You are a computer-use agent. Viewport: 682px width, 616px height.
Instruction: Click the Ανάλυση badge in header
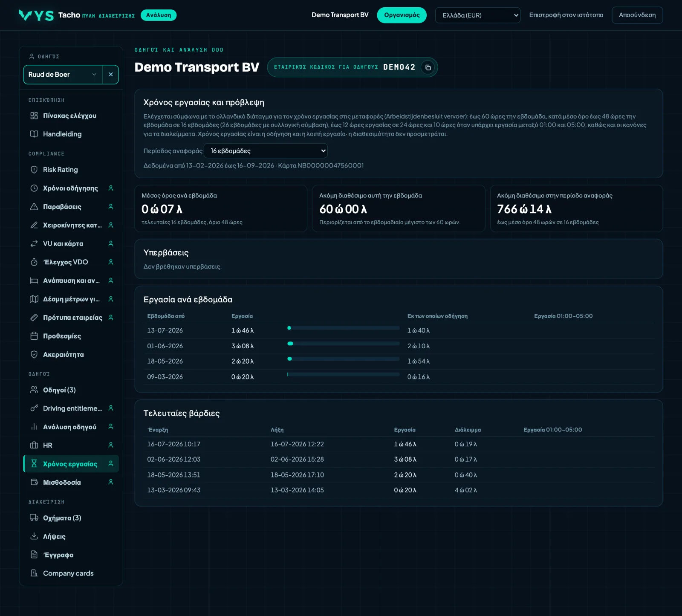(159, 15)
